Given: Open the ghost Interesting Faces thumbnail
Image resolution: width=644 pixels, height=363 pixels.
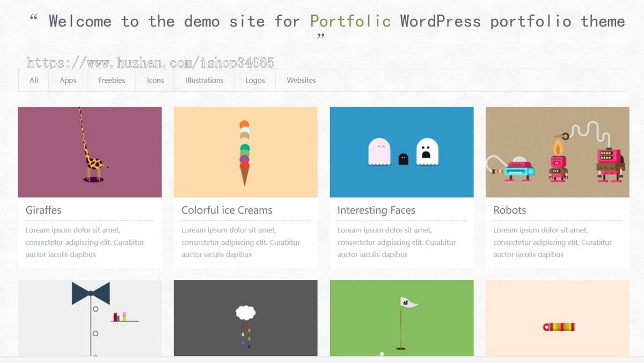Looking at the screenshot, I should coord(401,152).
